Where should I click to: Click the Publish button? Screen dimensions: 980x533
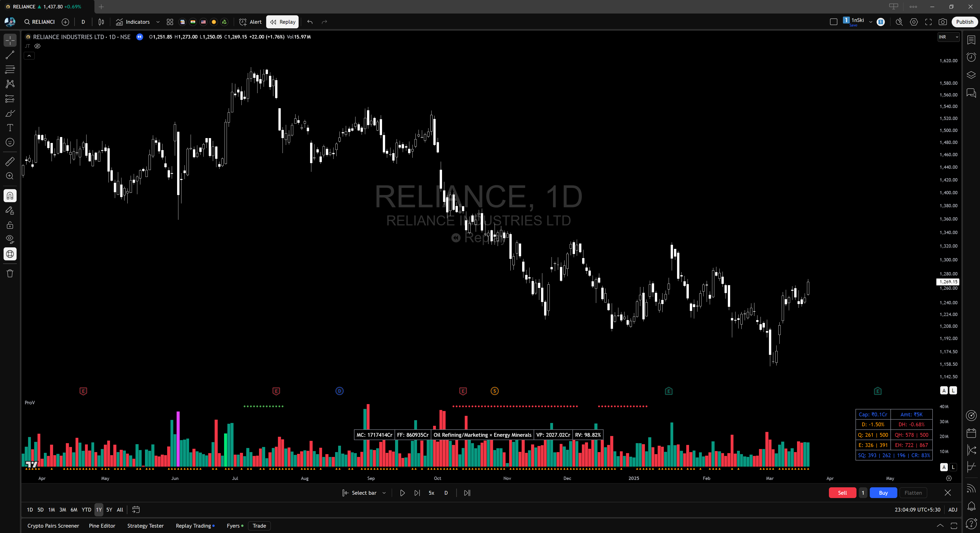tap(964, 22)
